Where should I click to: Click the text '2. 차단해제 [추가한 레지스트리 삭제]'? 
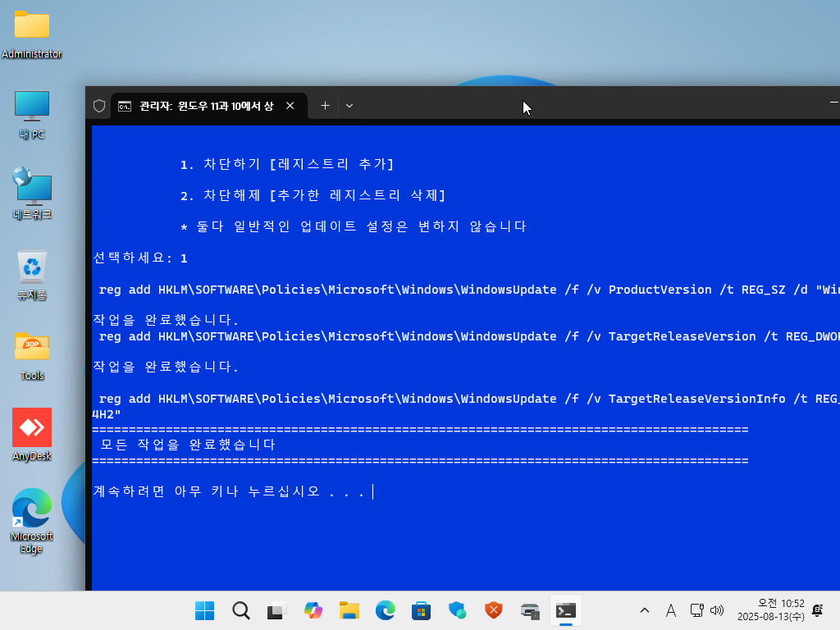point(313,195)
